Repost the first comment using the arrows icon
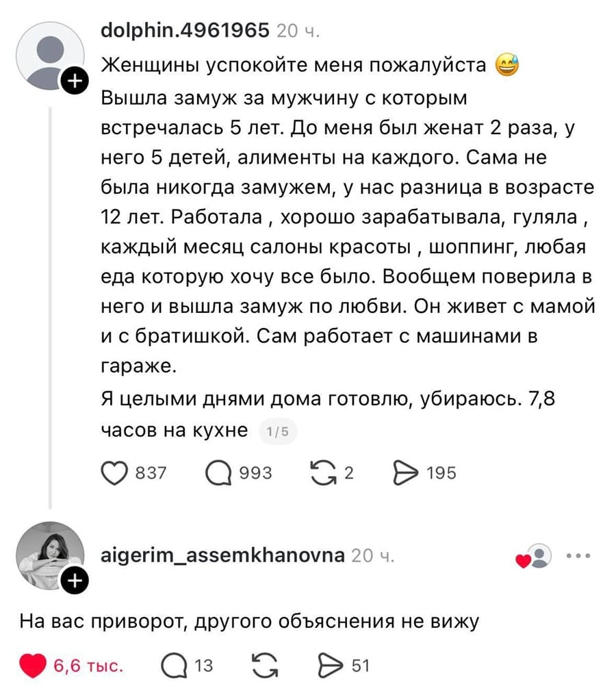 click(324, 471)
